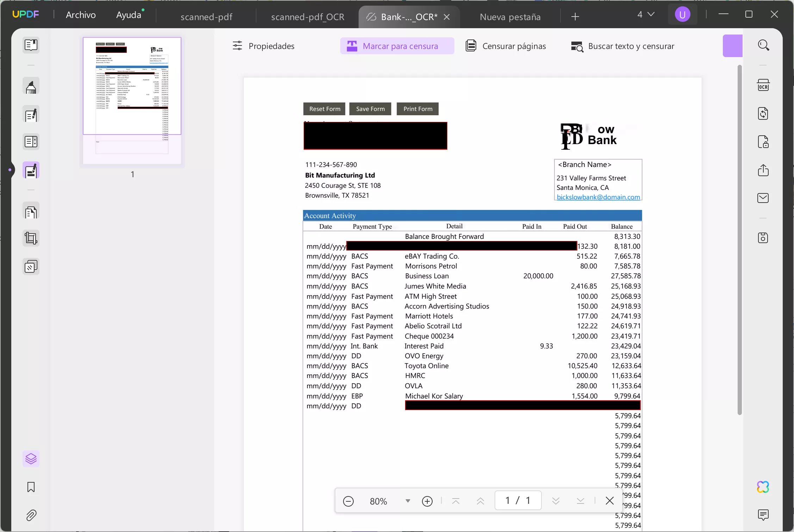Click the Share file icon
794x532 pixels.
(763, 170)
